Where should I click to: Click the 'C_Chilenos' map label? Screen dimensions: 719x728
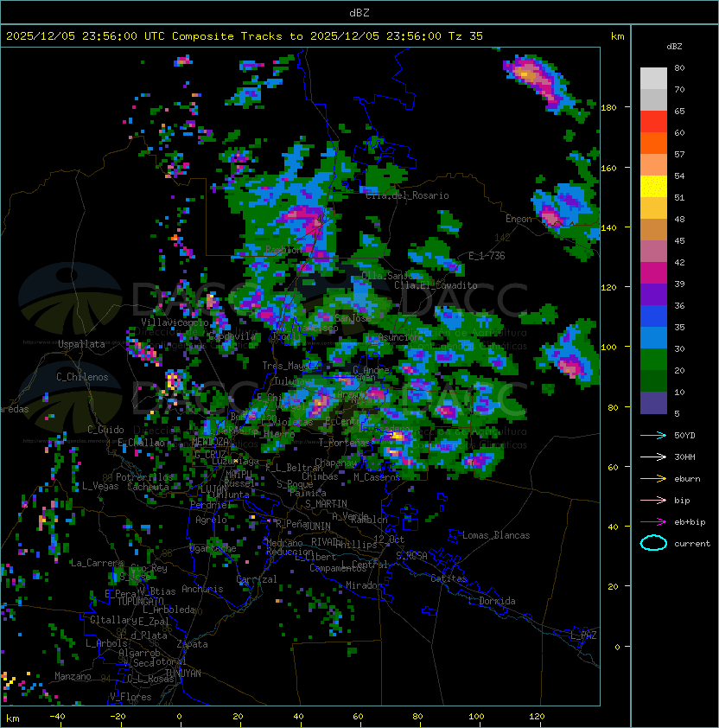(x=82, y=377)
